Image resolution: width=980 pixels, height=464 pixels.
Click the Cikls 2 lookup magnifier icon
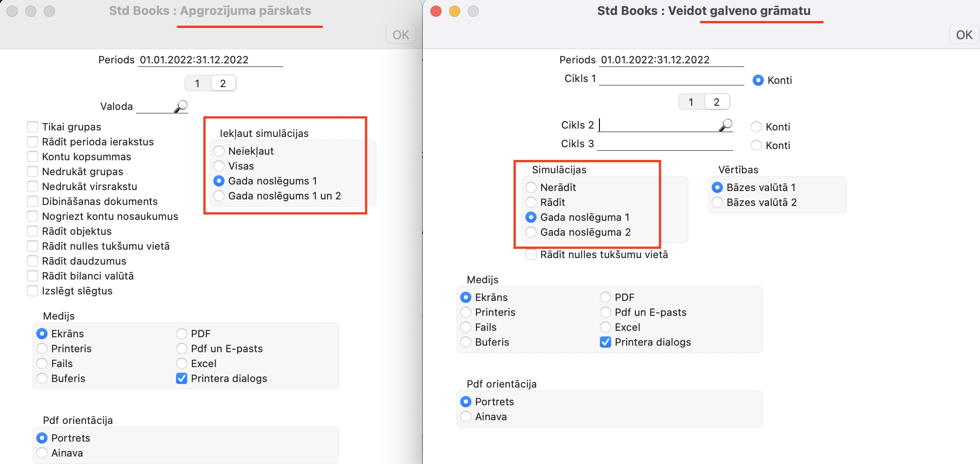726,125
